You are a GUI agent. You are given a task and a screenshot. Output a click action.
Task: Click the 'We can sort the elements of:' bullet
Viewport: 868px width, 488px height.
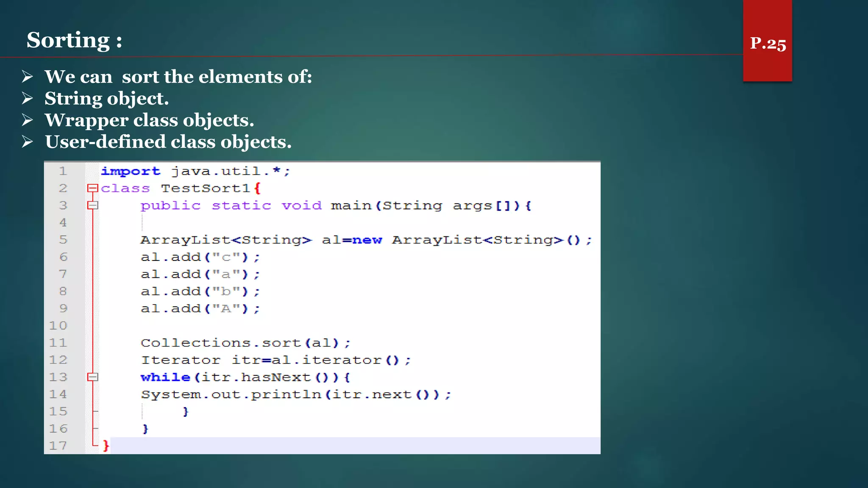coord(178,77)
